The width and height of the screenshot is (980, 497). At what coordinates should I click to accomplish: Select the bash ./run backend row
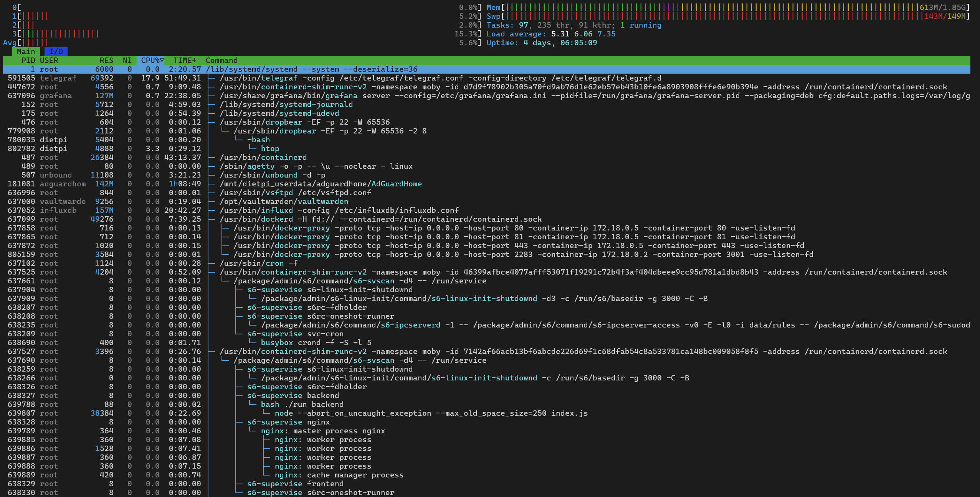487,404
